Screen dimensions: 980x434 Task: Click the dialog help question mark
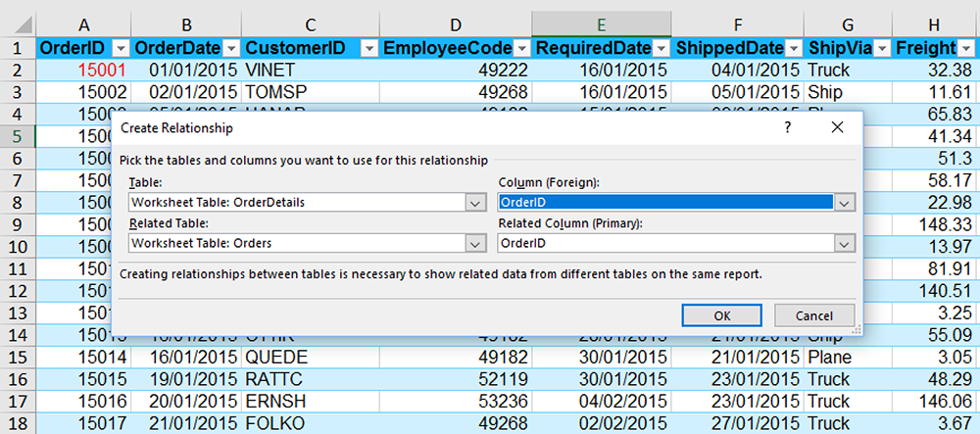pos(788,127)
